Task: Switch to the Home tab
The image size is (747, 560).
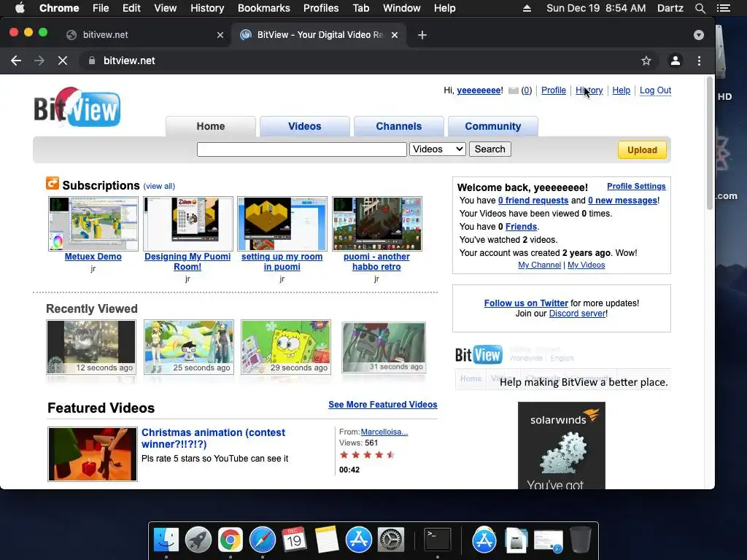Action: click(x=211, y=126)
